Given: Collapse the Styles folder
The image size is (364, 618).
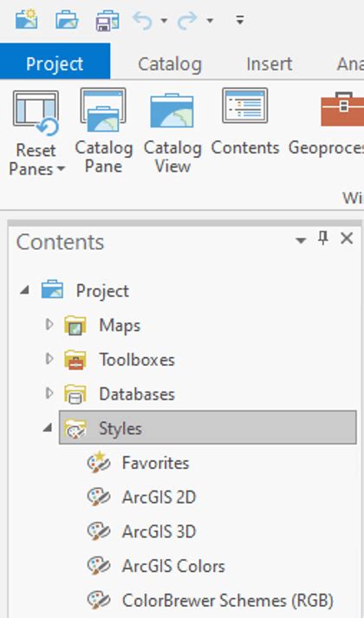Looking at the screenshot, I should tap(48, 427).
